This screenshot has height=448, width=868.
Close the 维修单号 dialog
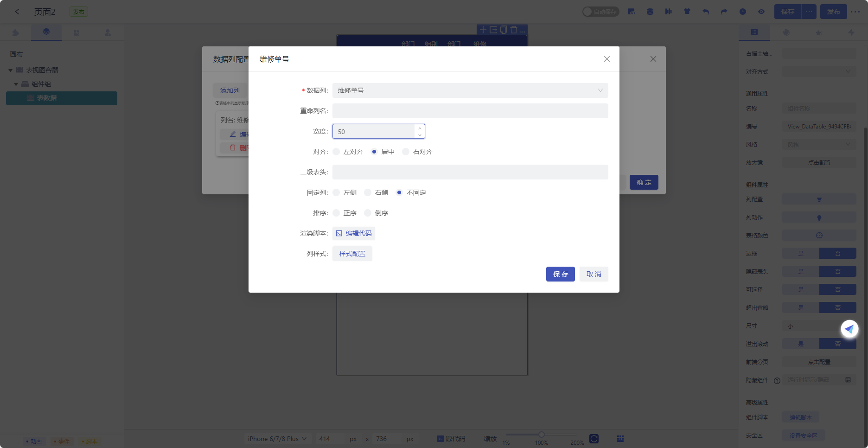tap(607, 59)
